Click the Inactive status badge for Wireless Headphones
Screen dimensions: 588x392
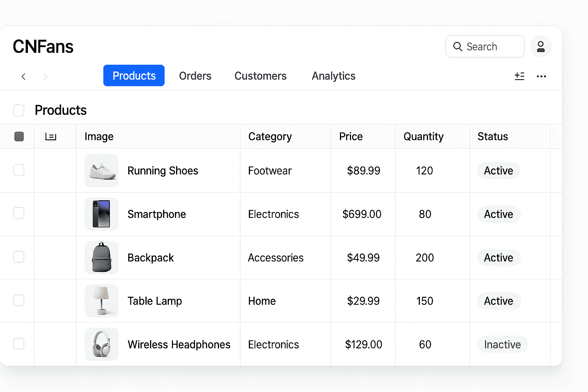502,345
